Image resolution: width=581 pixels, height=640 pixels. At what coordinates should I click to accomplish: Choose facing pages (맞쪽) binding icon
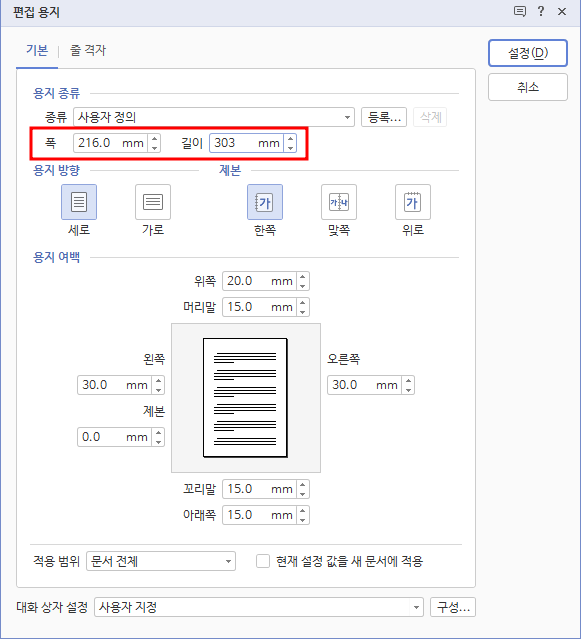pos(339,202)
